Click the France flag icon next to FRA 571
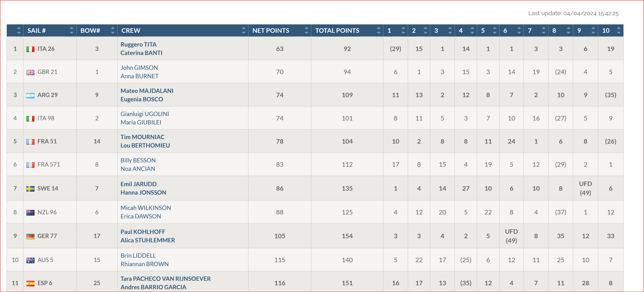The image size is (644, 292). tap(30, 165)
